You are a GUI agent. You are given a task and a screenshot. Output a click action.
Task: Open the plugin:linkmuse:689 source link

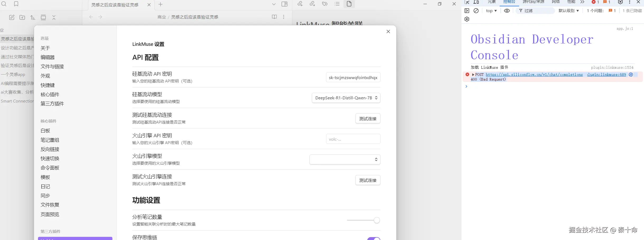click(607, 75)
